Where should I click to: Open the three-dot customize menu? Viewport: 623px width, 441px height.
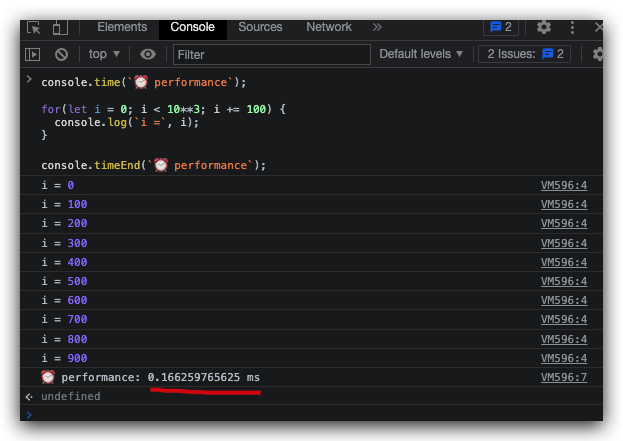tap(572, 27)
